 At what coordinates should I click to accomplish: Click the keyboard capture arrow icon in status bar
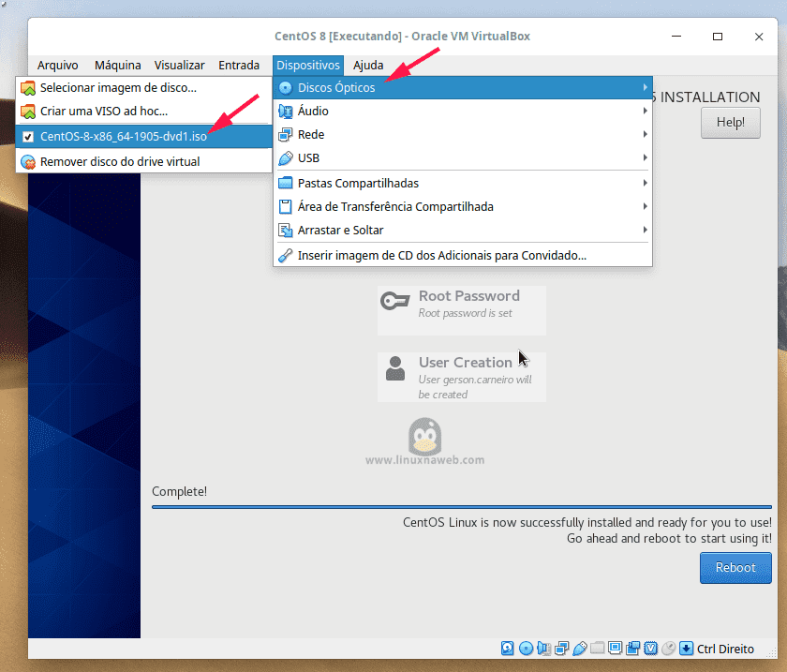point(686,649)
